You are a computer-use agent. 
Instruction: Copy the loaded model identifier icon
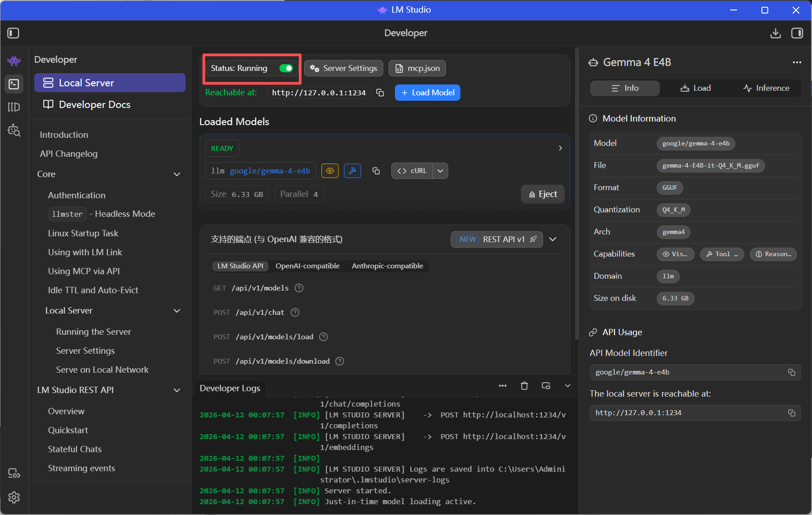376,171
